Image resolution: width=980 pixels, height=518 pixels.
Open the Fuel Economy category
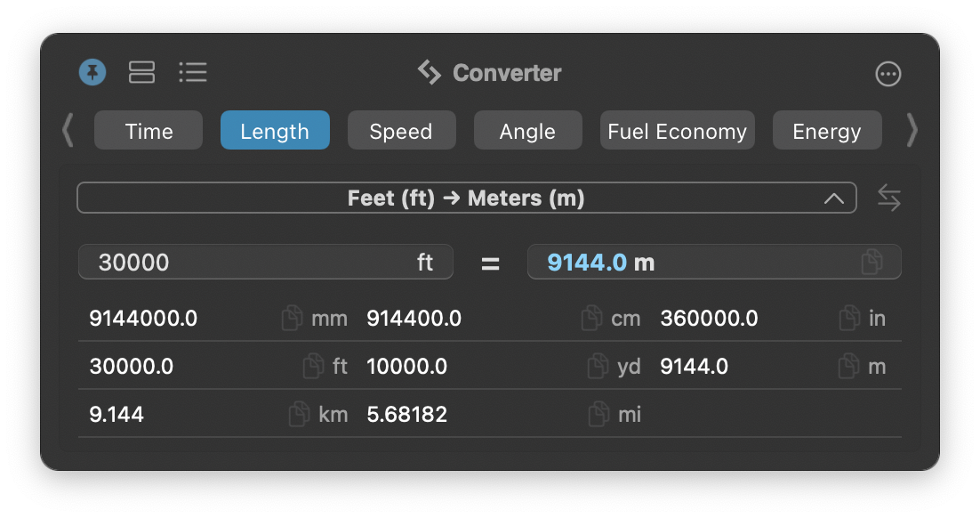[x=677, y=130]
